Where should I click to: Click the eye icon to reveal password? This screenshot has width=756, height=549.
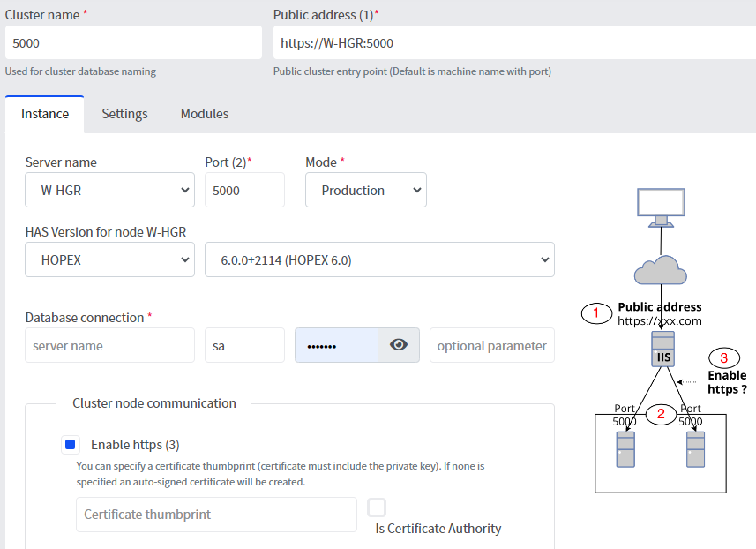pyautogui.click(x=399, y=345)
